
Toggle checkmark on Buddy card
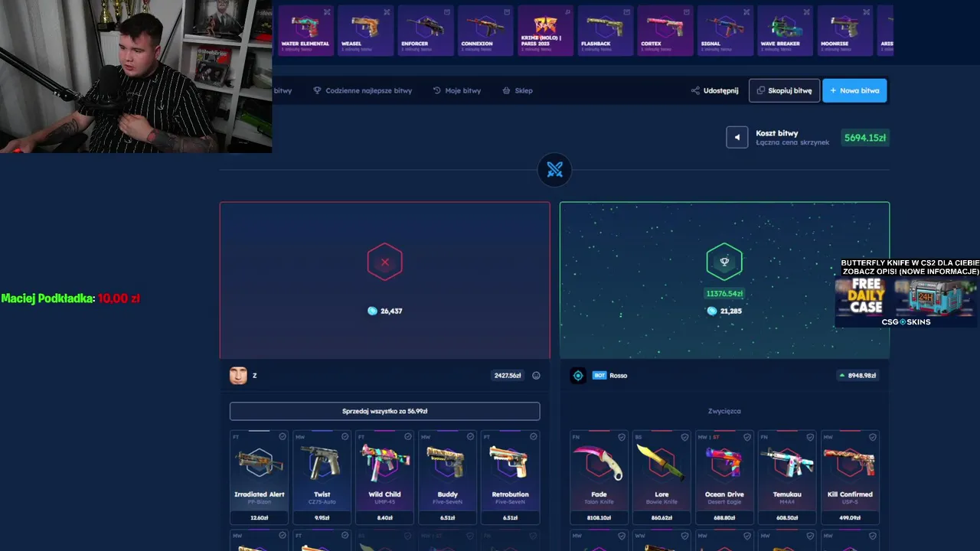pyautogui.click(x=471, y=436)
